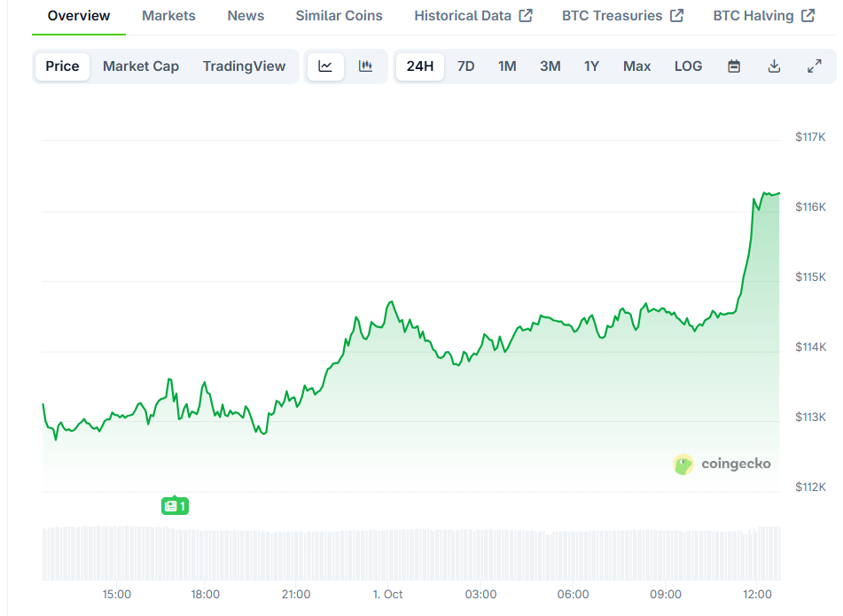843x616 pixels.
Task: Select the Price chart mode
Action: [x=62, y=66]
